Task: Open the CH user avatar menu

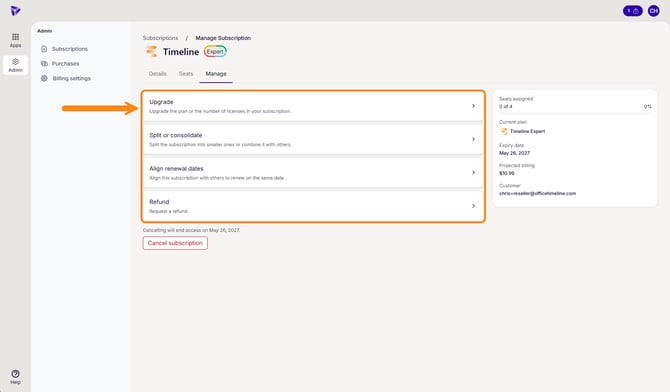Action: coord(653,11)
